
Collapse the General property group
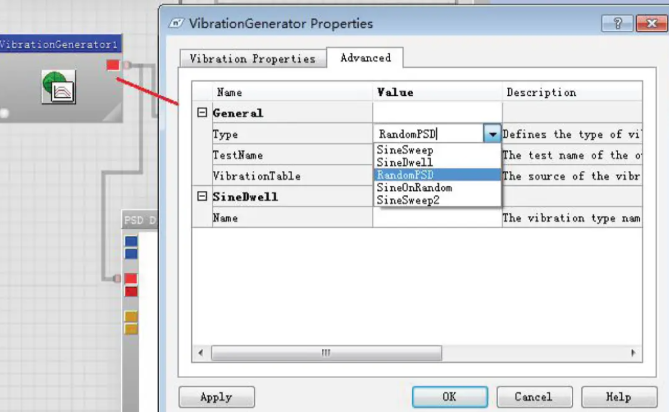pyautogui.click(x=201, y=113)
